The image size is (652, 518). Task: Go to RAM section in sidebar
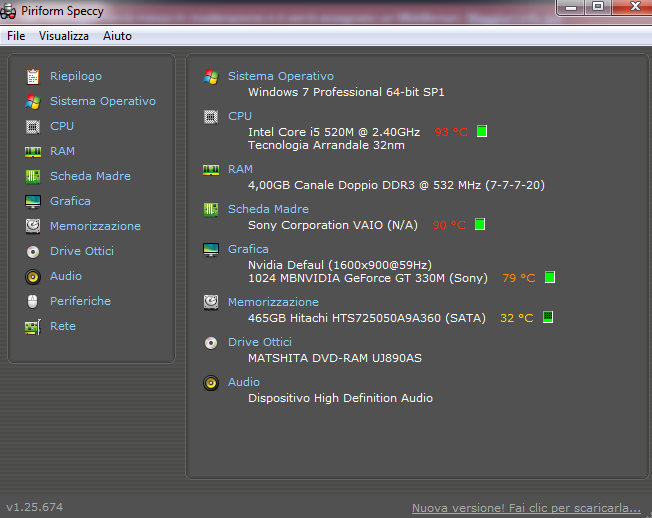pyautogui.click(x=62, y=151)
